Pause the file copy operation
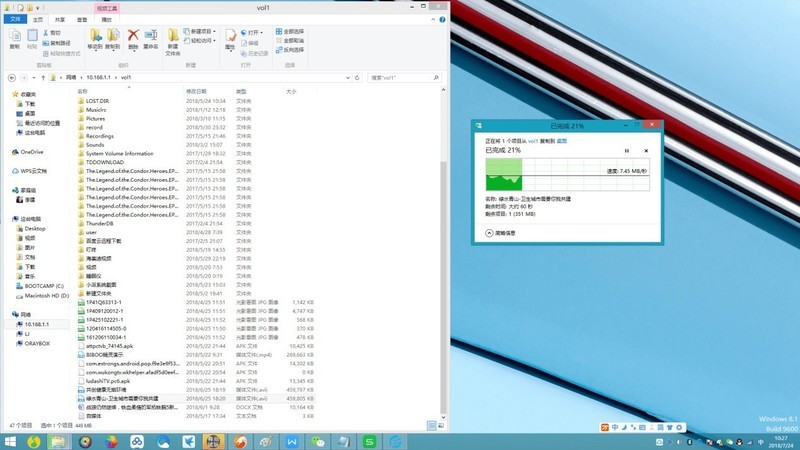This screenshot has width=800, height=450. [x=627, y=151]
